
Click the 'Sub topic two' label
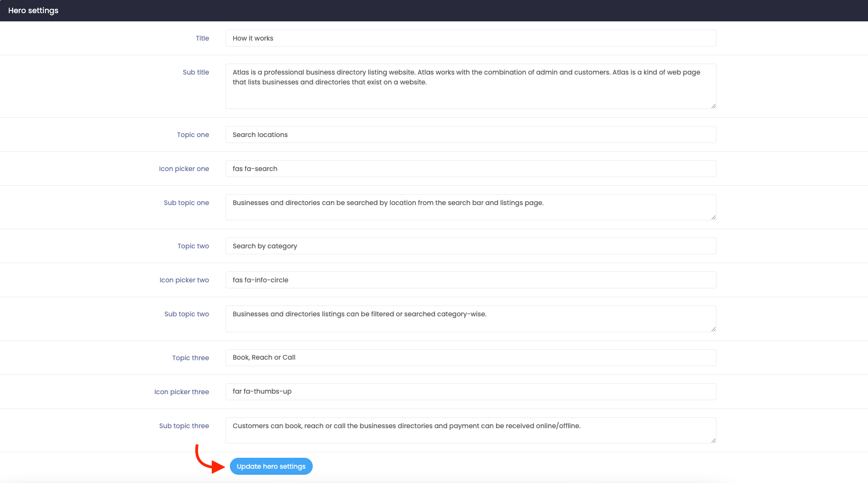point(187,314)
